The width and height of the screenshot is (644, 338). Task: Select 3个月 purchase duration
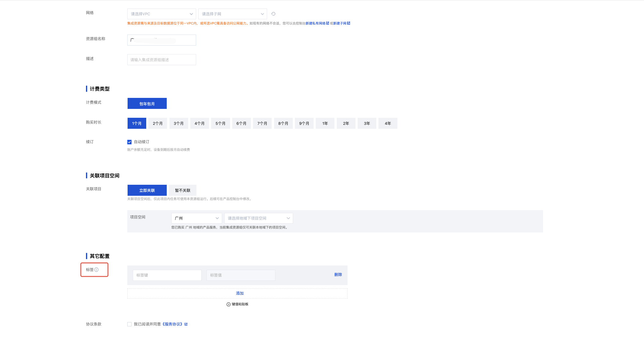(179, 123)
